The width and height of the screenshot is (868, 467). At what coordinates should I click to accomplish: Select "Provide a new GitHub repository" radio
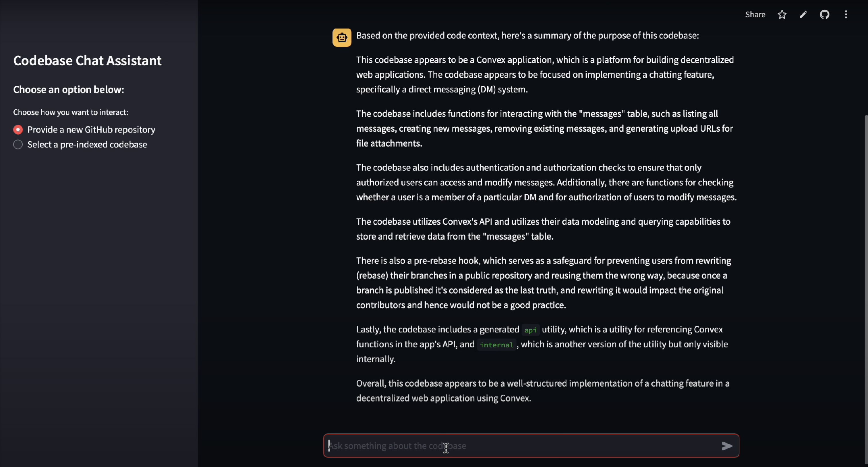[x=18, y=130]
